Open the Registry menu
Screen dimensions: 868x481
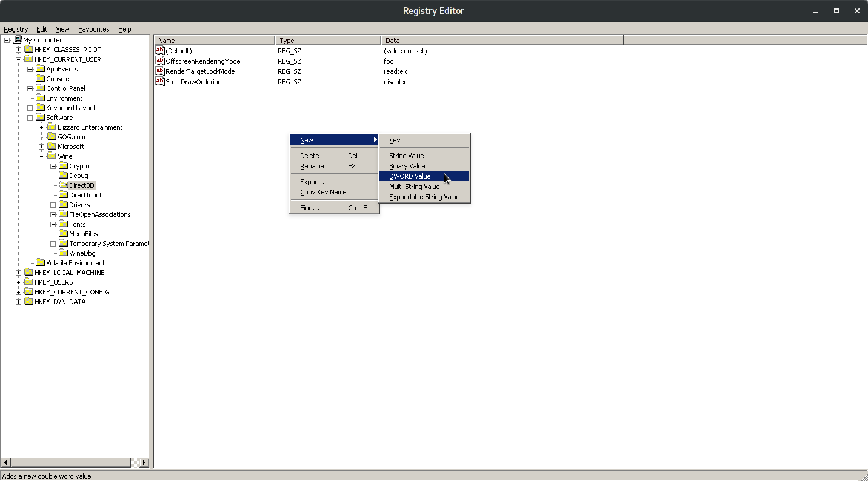coord(16,29)
